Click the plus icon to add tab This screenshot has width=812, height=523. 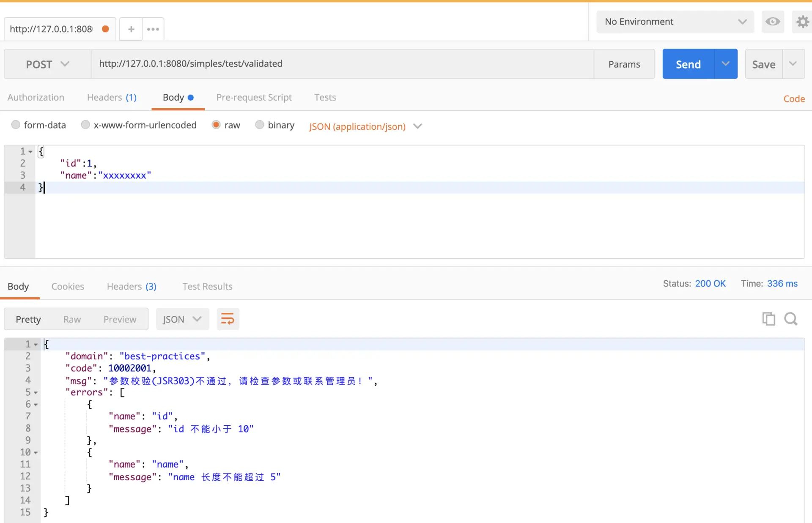(x=131, y=29)
